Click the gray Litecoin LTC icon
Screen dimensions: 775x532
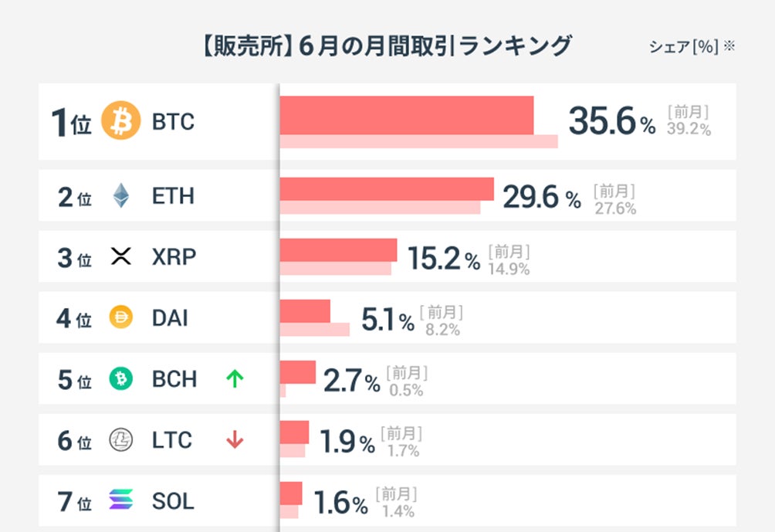click(121, 439)
